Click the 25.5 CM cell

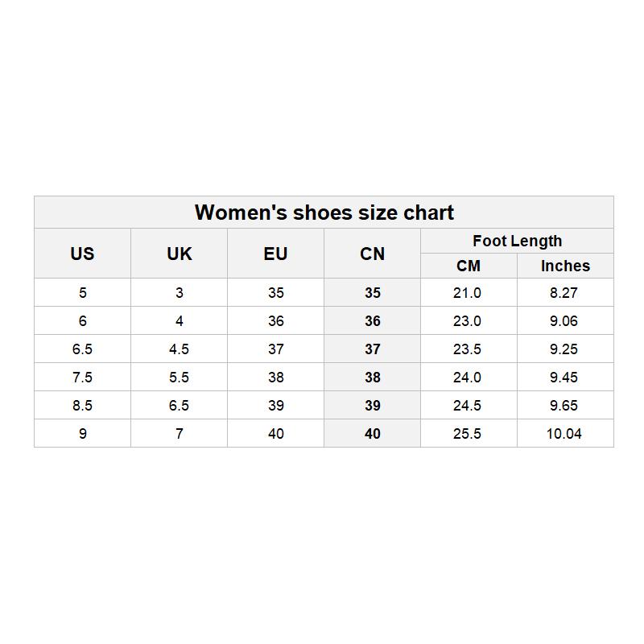coord(468,434)
